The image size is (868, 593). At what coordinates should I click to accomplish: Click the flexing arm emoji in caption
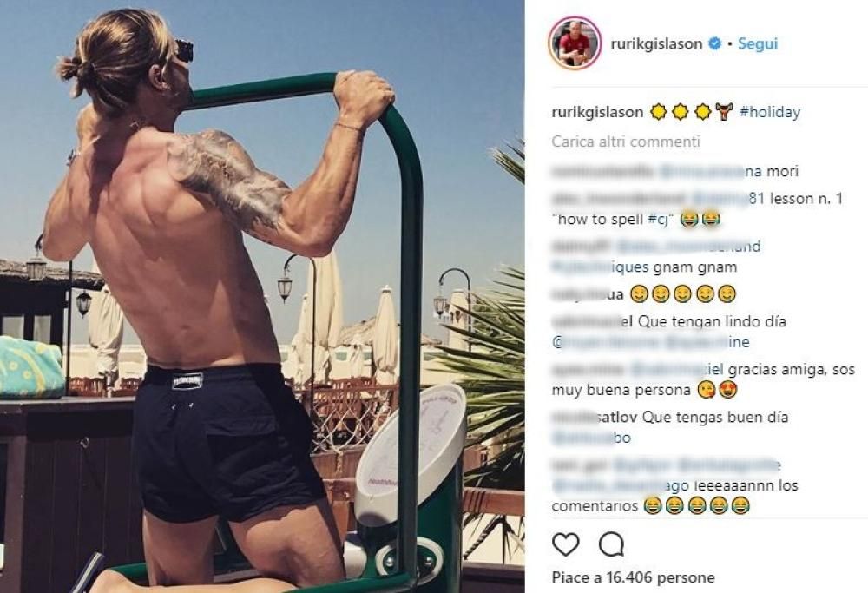click(x=724, y=112)
